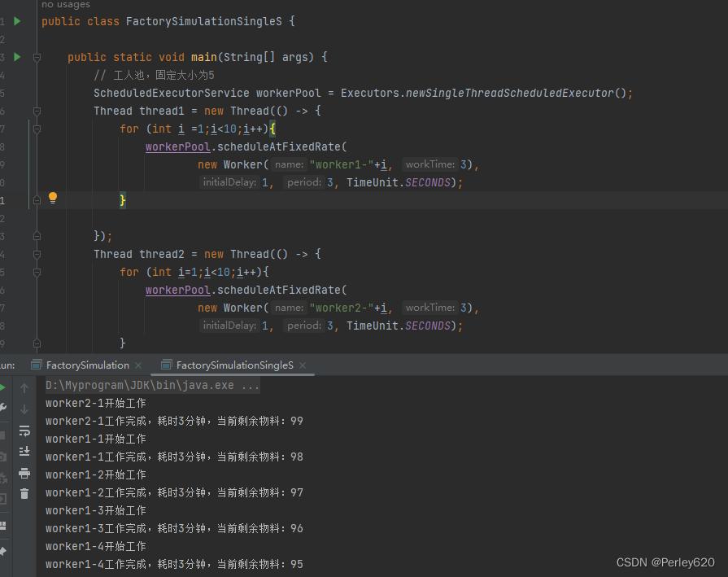Click console line "worker1-2开始工作"

[x=96, y=474]
